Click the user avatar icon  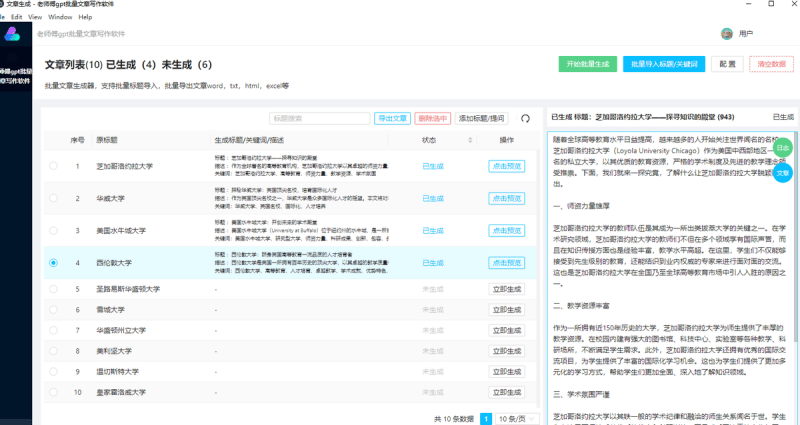(727, 34)
